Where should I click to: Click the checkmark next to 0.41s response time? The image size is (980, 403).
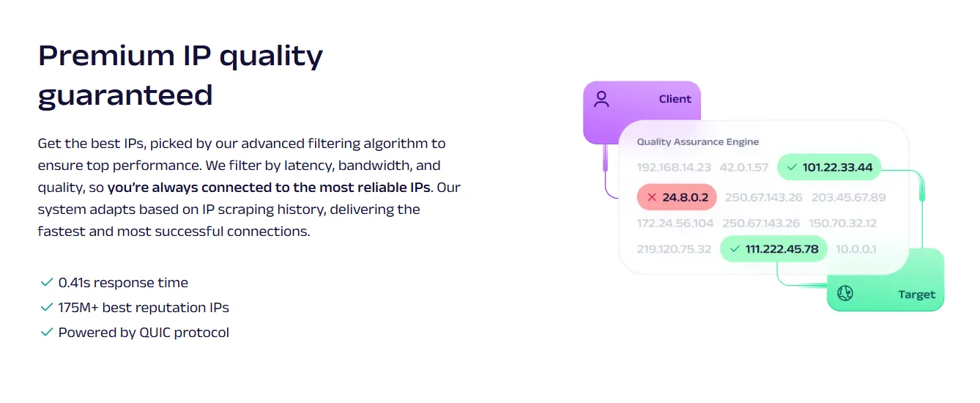tap(46, 283)
